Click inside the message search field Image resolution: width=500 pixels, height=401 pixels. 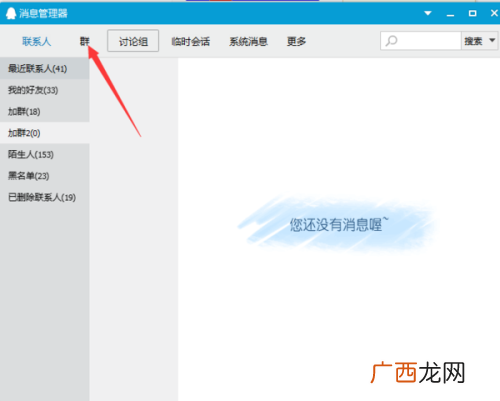[421, 41]
